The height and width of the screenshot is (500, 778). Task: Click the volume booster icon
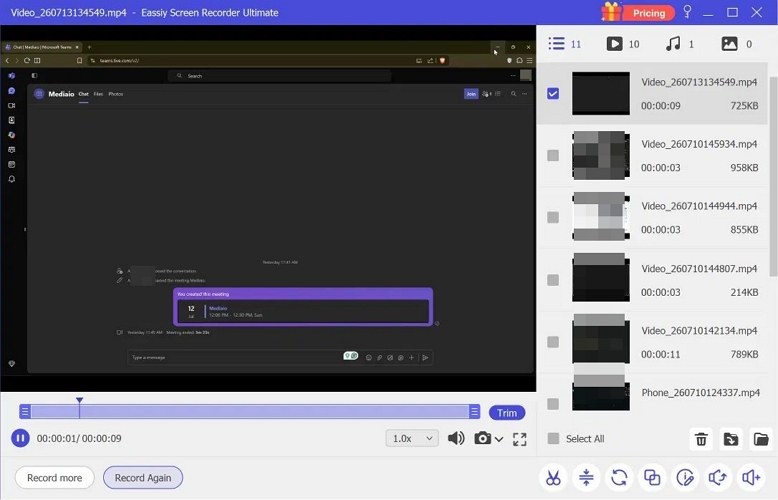click(x=751, y=478)
